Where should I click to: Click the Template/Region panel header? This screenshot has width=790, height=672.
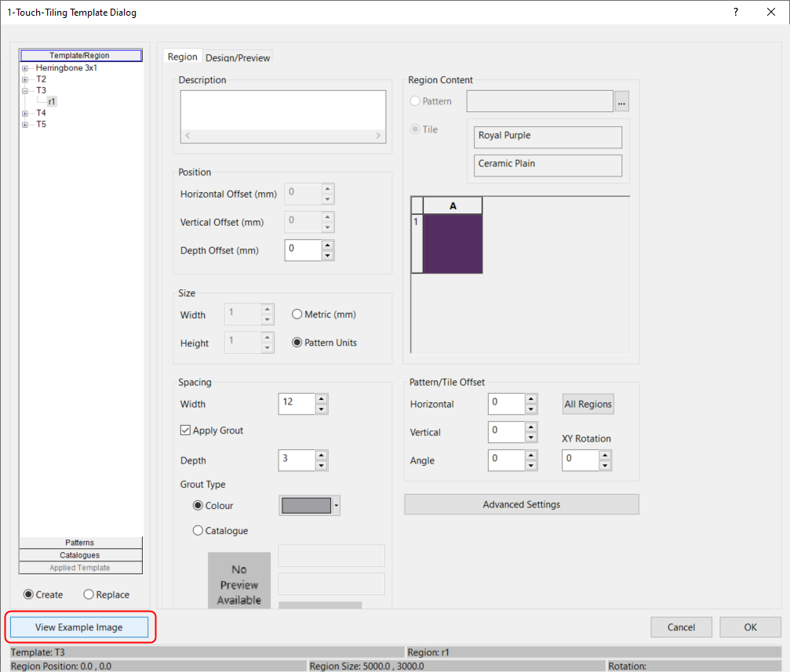81,56
